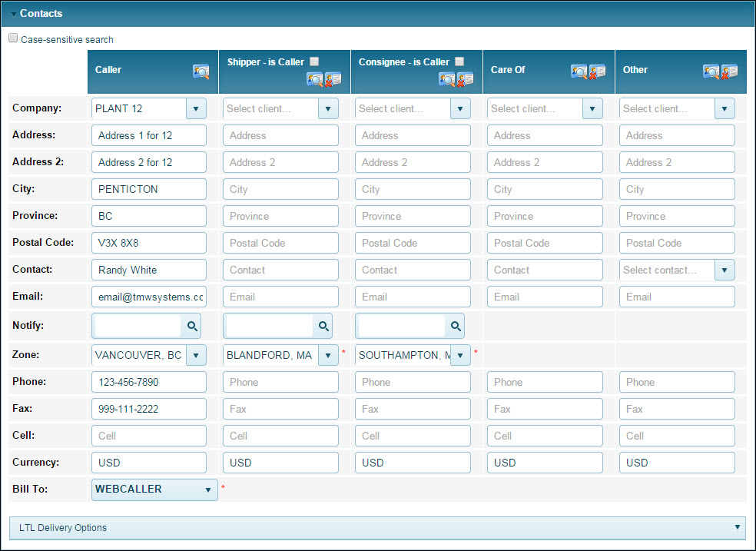
Task: Click the Caller Cell input field
Action: (x=149, y=436)
